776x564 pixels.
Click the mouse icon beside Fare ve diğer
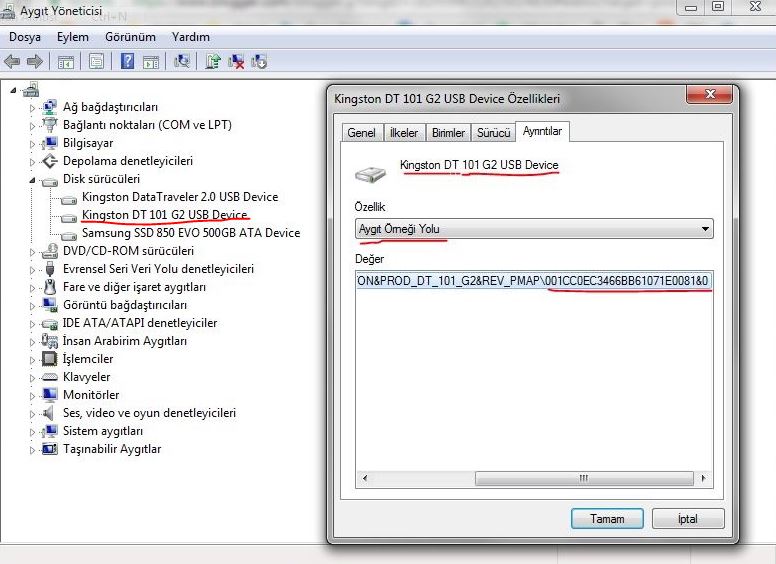(x=49, y=287)
